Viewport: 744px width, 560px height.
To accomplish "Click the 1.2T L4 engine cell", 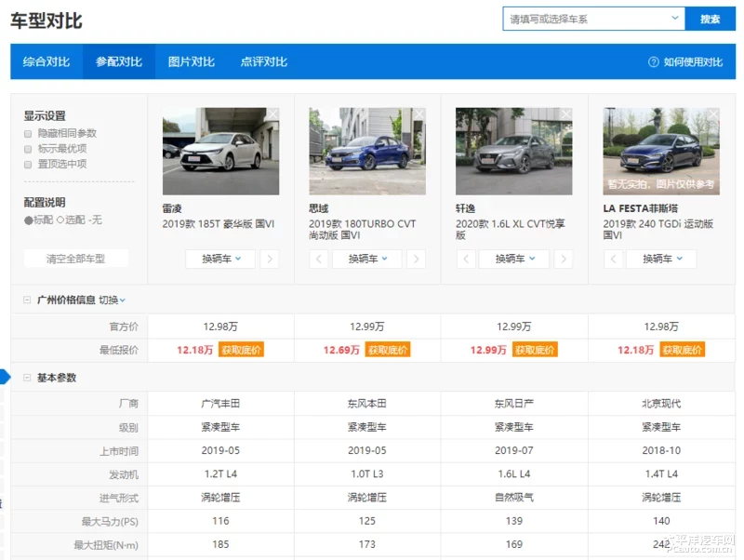I will [220, 474].
